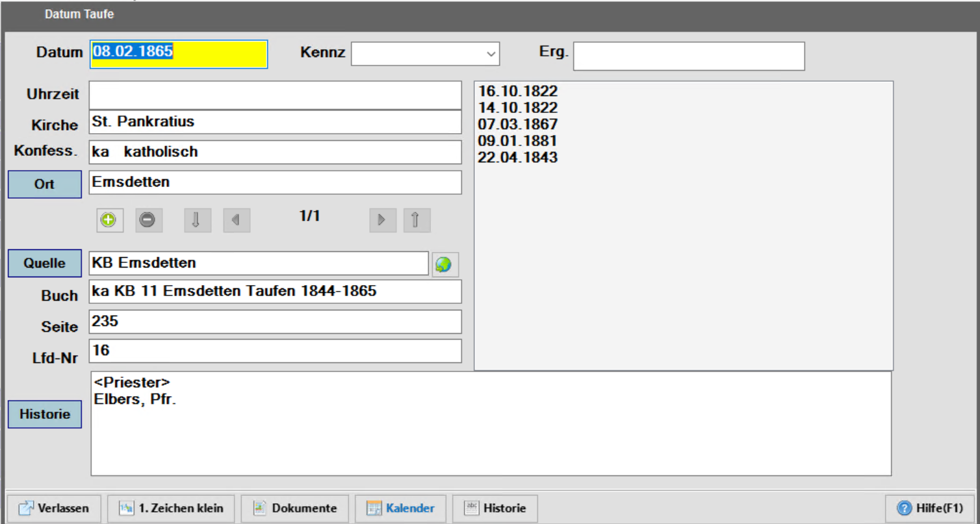The height and width of the screenshot is (524, 980).
Task: Focus the Datum field showing 08.02.1865
Action: 179,55
